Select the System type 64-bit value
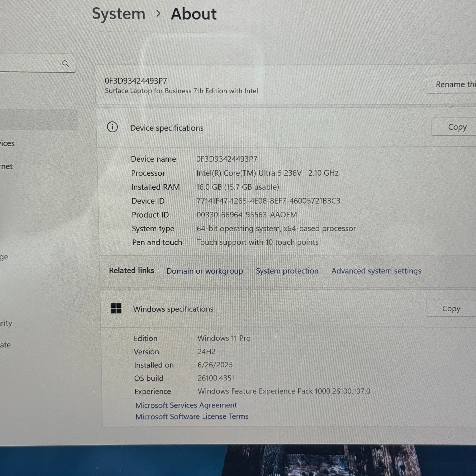 point(276,229)
